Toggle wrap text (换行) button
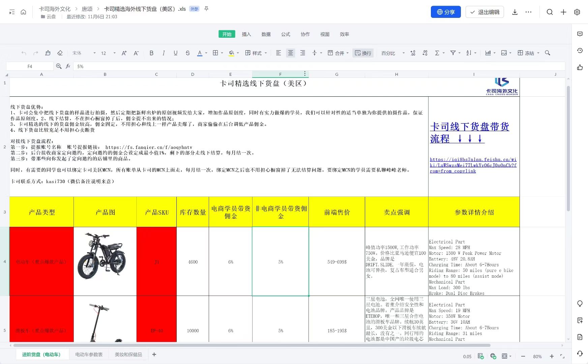This screenshot has width=588, height=364. [x=363, y=53]
